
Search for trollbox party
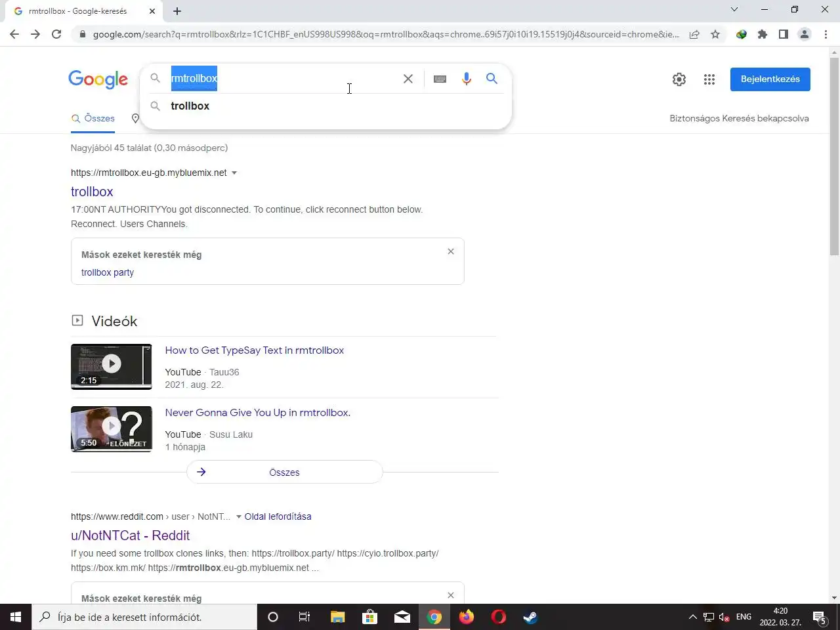point(108,272)
